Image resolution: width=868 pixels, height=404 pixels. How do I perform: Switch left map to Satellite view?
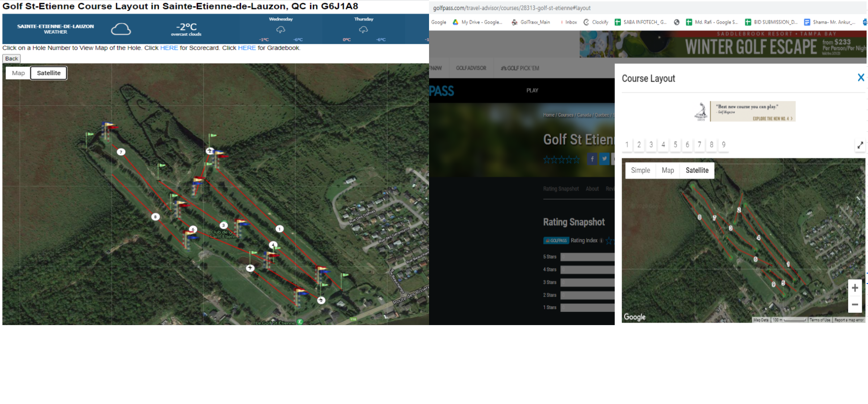[49, 73]
